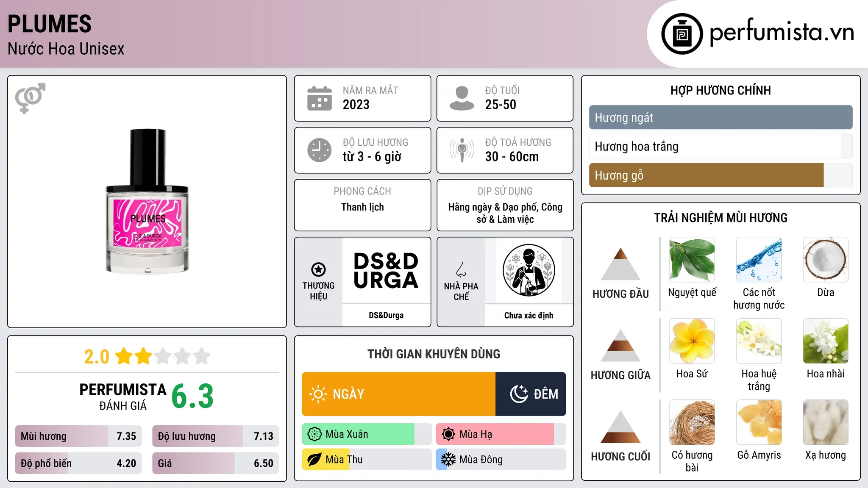
Task: Click the Dừa coconut image
Action: pos(826,260)
